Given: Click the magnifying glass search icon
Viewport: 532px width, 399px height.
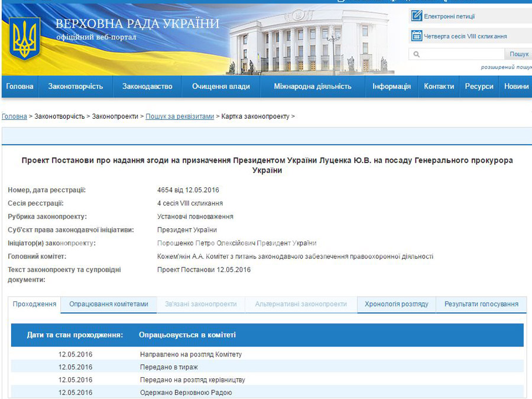Looking at the screenshot, I should tap(417, 54).
